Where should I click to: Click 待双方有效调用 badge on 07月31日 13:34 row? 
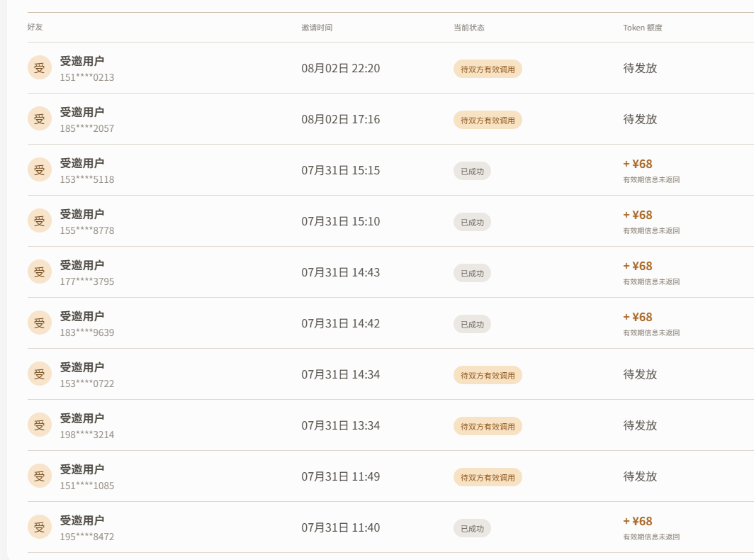[x=488, y=426]
